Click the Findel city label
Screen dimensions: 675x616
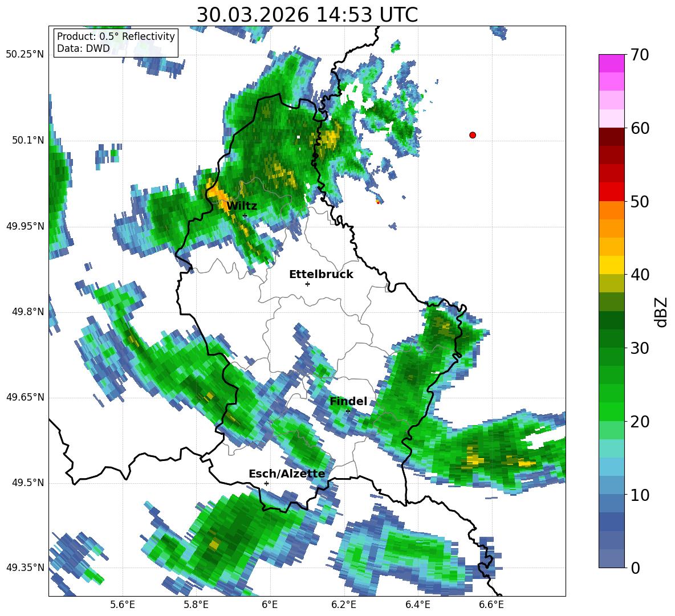click(x=348, y=401)
